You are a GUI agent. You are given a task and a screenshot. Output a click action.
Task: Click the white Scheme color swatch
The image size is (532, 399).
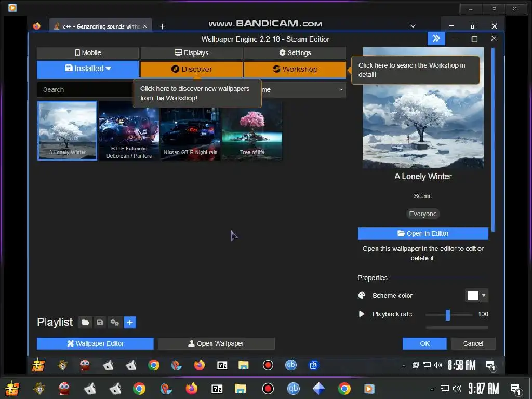coord(473,296)
